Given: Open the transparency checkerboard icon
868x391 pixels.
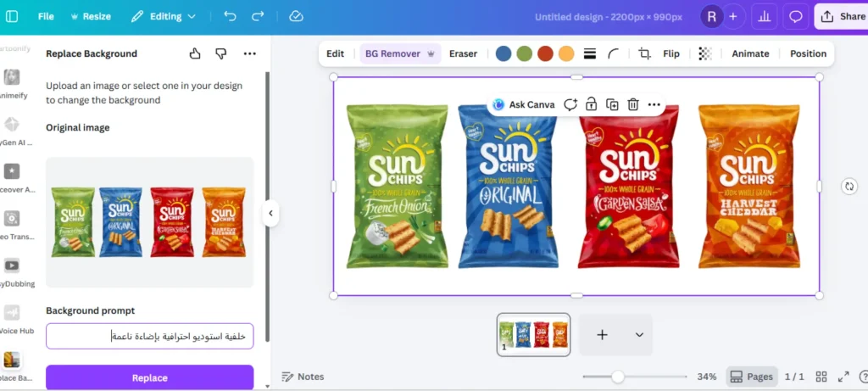Looking at the screenshot, I should coord(704,53).
